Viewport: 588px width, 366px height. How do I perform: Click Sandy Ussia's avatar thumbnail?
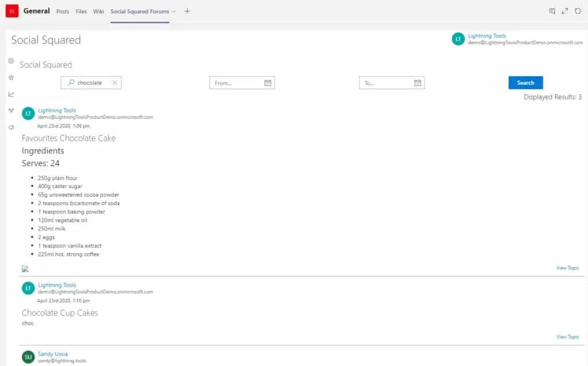click(28, 356)
